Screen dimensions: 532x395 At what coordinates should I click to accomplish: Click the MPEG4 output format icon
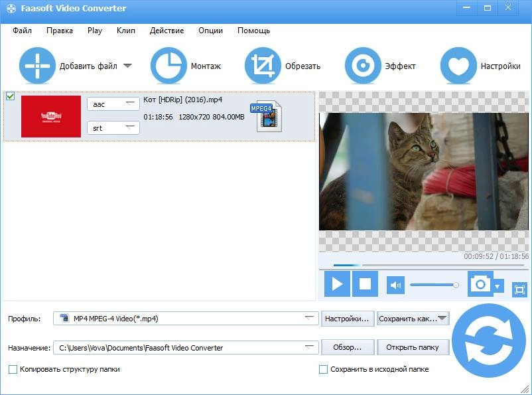[x=267, y=116]
